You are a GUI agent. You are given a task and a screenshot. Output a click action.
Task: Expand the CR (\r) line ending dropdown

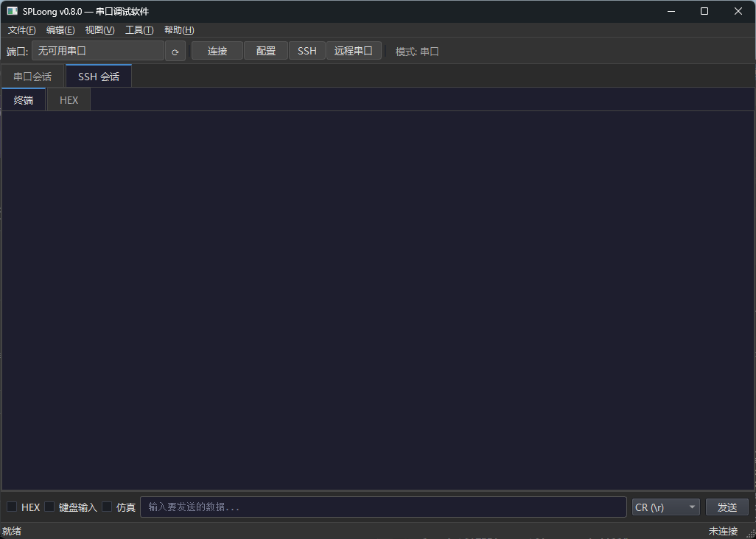666,507
